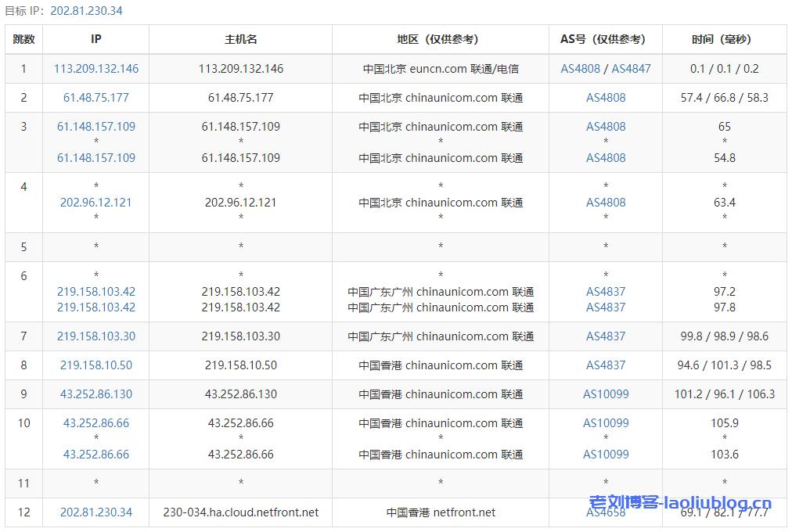Click the 主机名 column header
This screenshot has width=792, height=532.
click(x=241, y=39)
